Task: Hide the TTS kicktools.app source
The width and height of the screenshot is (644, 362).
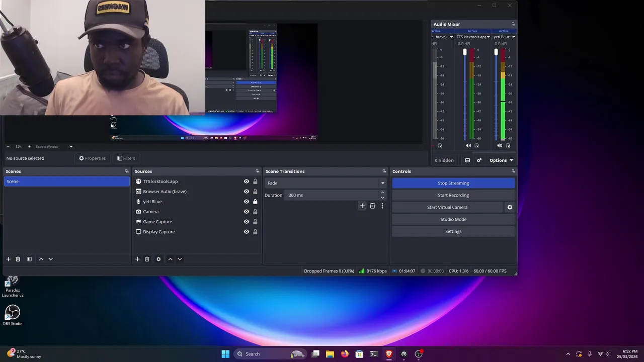Action: (x=247, y=182)
